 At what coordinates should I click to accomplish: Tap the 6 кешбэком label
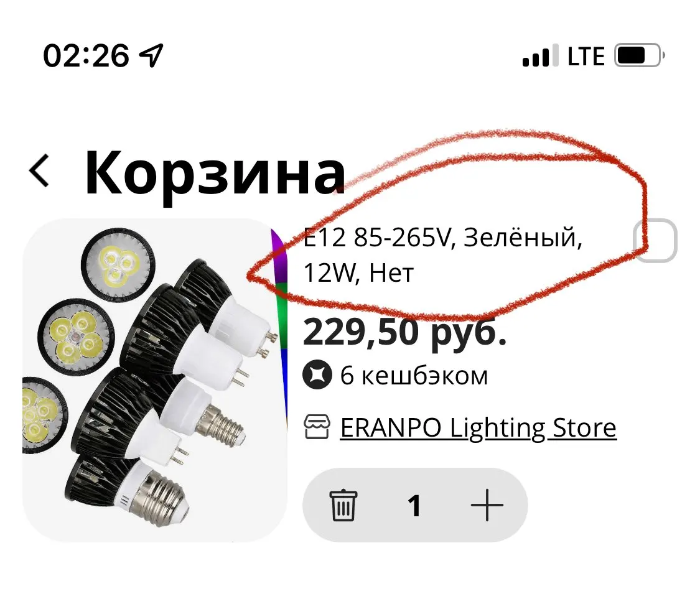point(414,375)
